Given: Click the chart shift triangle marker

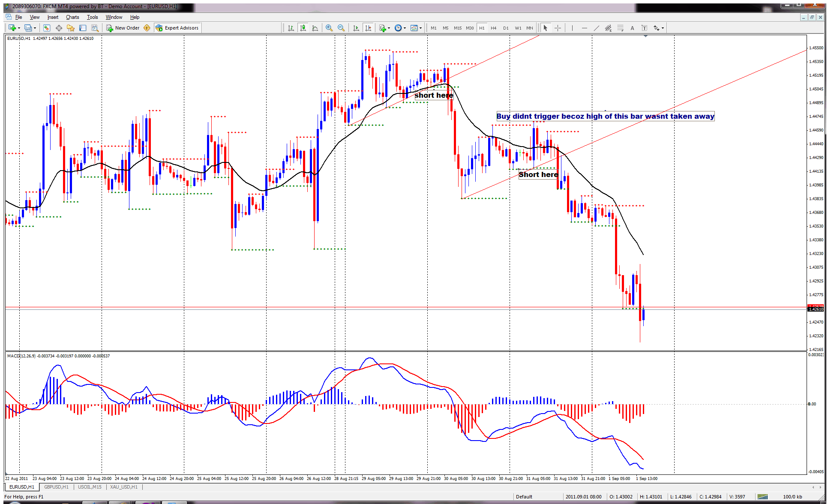Looking at the screenshot, I should pos(645,36).
